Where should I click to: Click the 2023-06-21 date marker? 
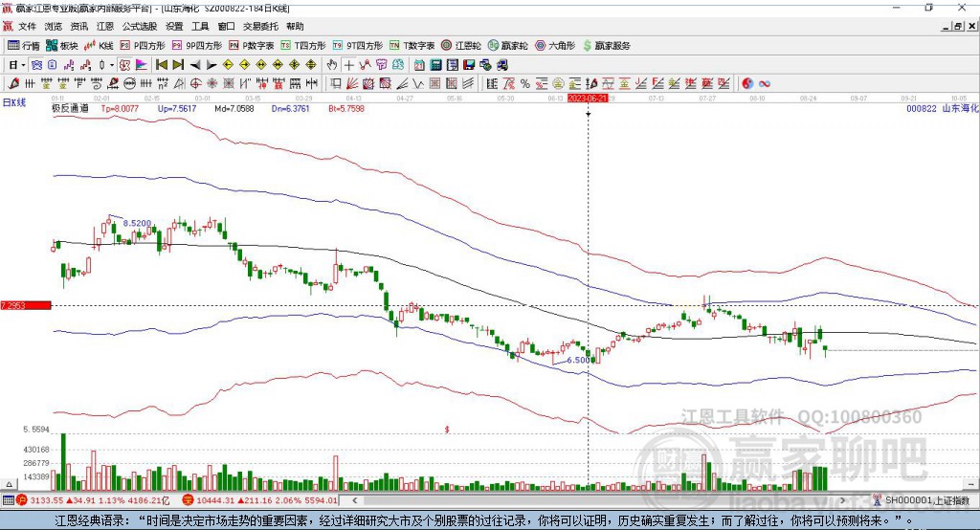(x=588, y=99)
